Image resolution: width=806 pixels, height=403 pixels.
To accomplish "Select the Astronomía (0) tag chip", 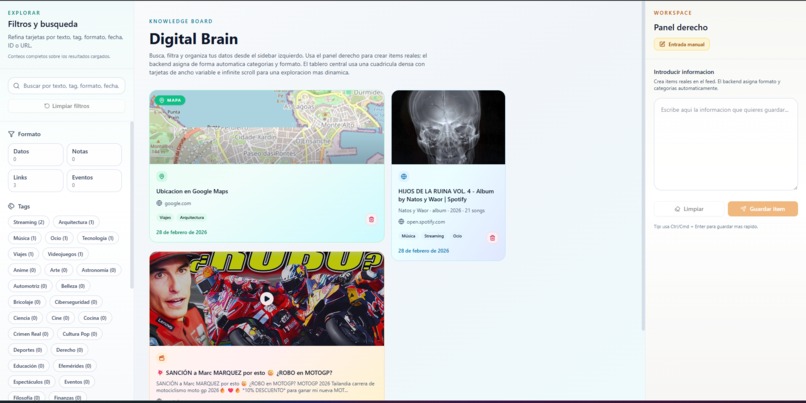I will [x=99, y=270].
